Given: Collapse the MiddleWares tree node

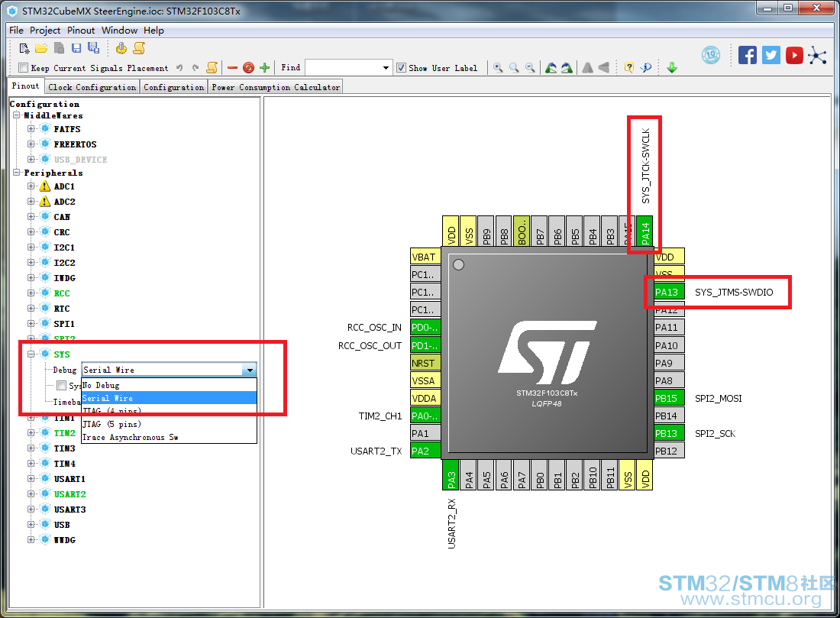Looking at the screenshot, I should pyautogui.click(x=17, y=115).
